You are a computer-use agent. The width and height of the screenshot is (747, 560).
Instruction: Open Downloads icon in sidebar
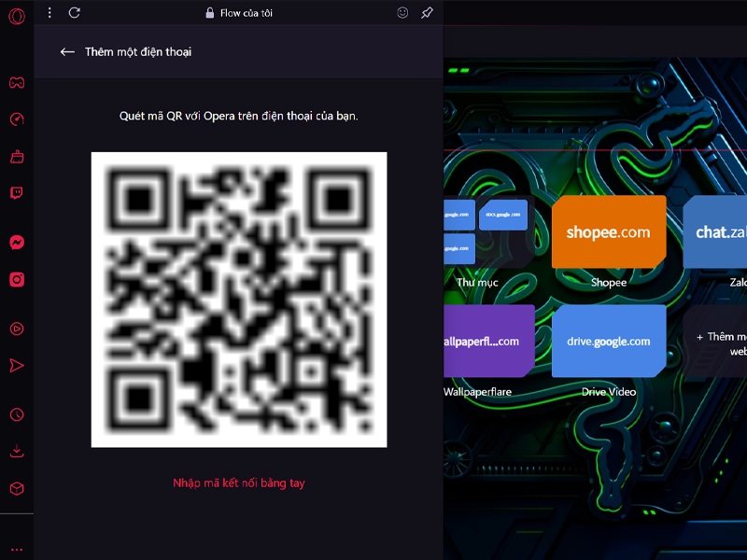[x=17, y=451]
